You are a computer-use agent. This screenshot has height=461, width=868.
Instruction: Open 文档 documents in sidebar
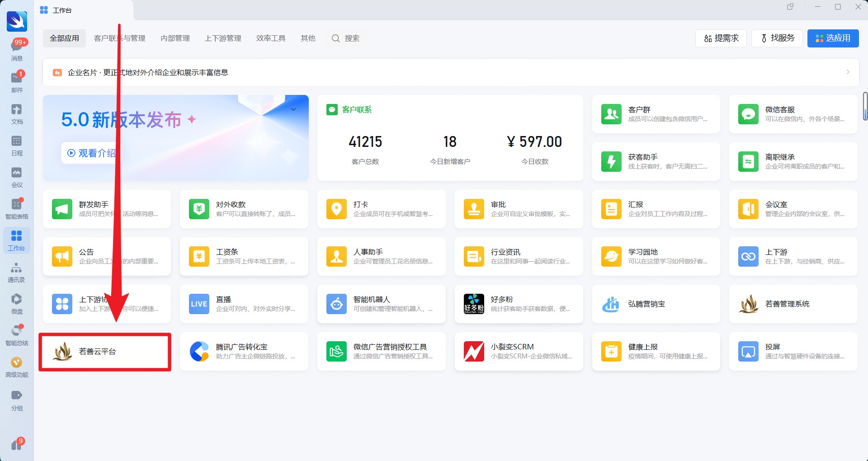pos(17,113)
